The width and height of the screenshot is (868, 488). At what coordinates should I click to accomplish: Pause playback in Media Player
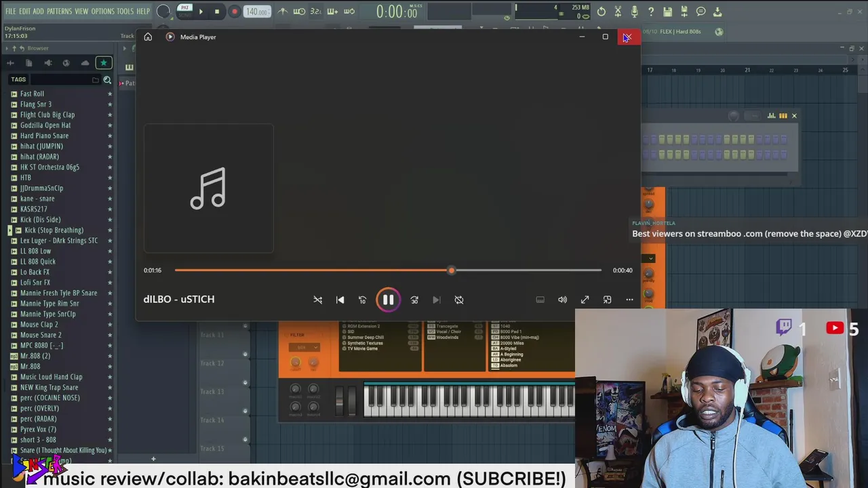tap(388, 300)
